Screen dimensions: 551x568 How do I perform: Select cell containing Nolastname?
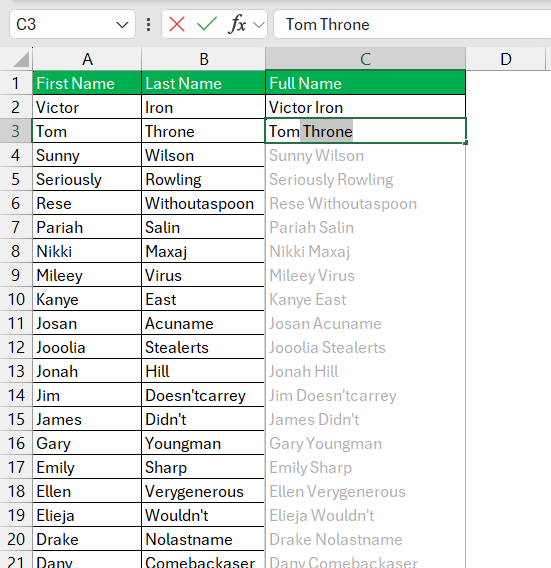click(203, 539)
